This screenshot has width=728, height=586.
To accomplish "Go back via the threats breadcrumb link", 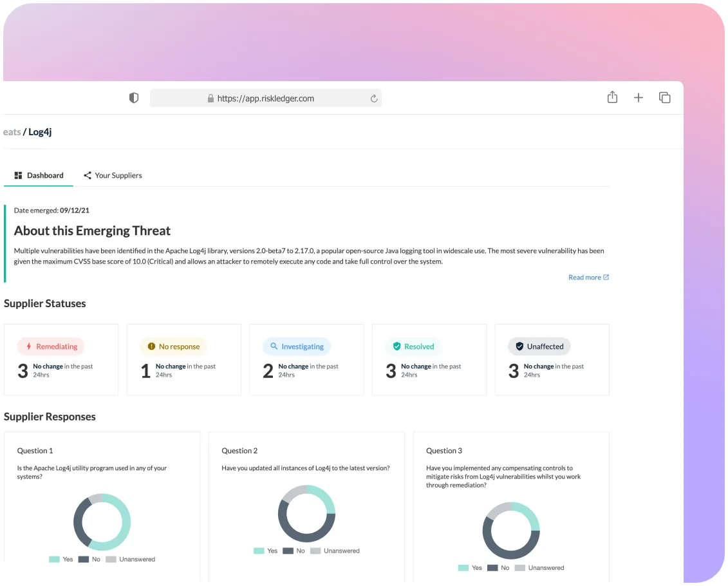I will (x=12, y=132).
